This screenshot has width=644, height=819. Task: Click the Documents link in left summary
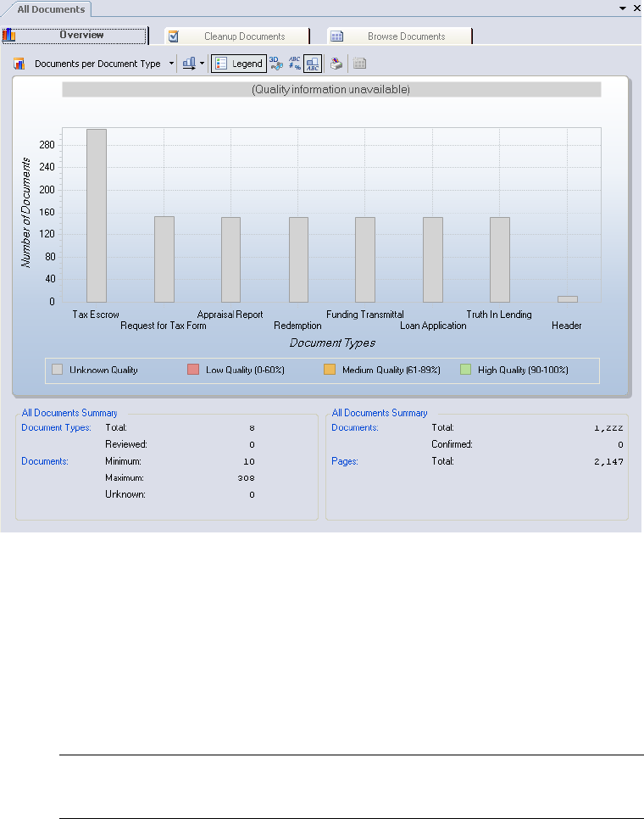coord(45,461)
